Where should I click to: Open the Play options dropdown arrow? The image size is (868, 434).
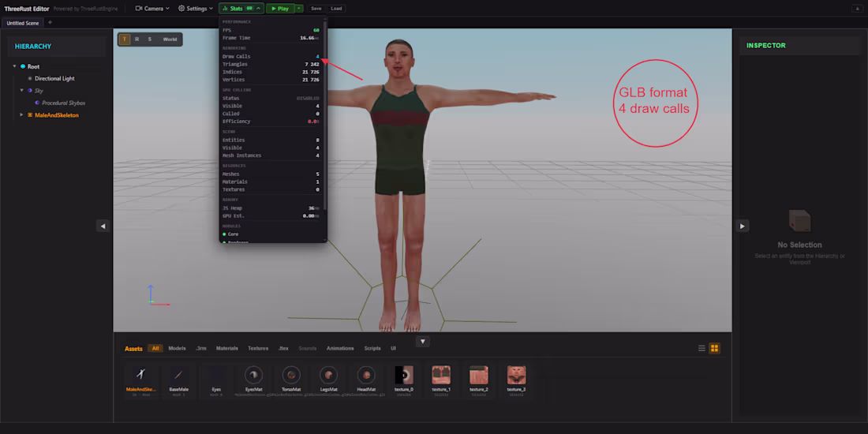coord(299,9)
